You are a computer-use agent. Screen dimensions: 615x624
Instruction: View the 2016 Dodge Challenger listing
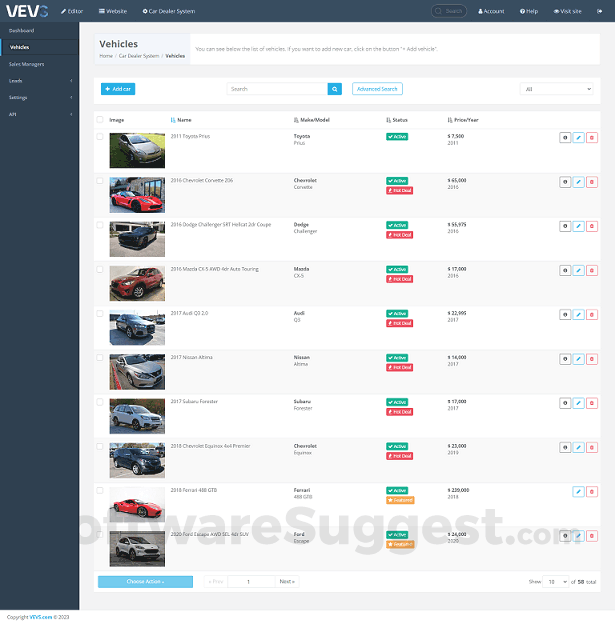coord(565,226)
